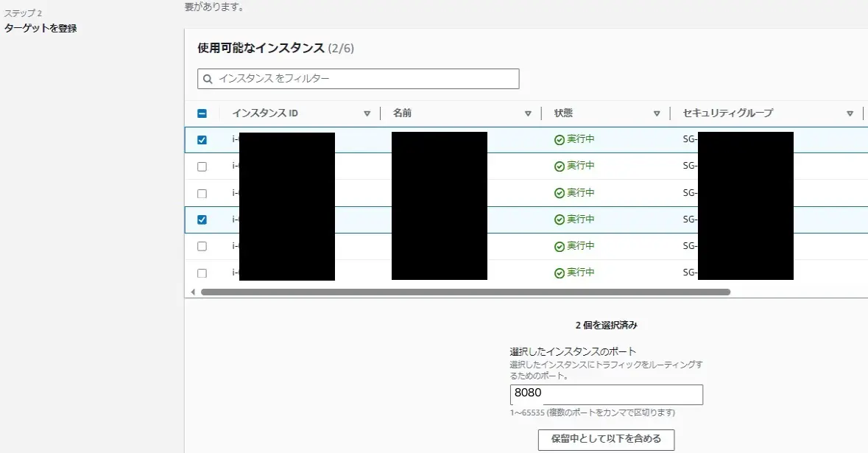Click the port input showing 8080
The image size is (868, 453).
tap(605, 395)
